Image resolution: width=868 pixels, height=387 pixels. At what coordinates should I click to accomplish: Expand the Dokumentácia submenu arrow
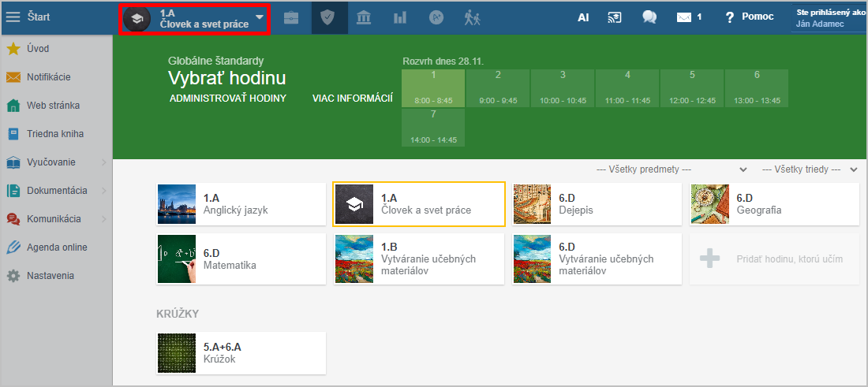104,191
